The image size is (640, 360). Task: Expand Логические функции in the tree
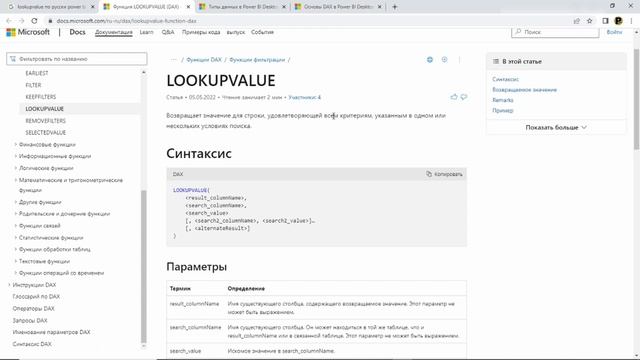(x=46, y=168)
